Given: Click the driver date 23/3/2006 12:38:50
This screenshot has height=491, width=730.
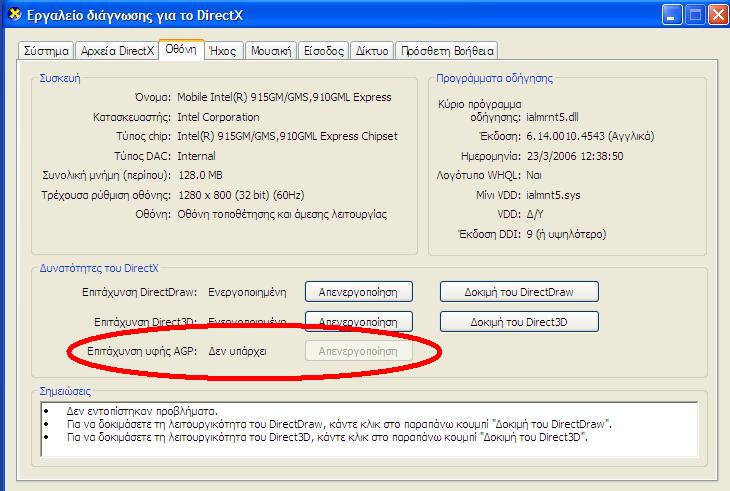Looking at the screenshot, I should 575,156.
